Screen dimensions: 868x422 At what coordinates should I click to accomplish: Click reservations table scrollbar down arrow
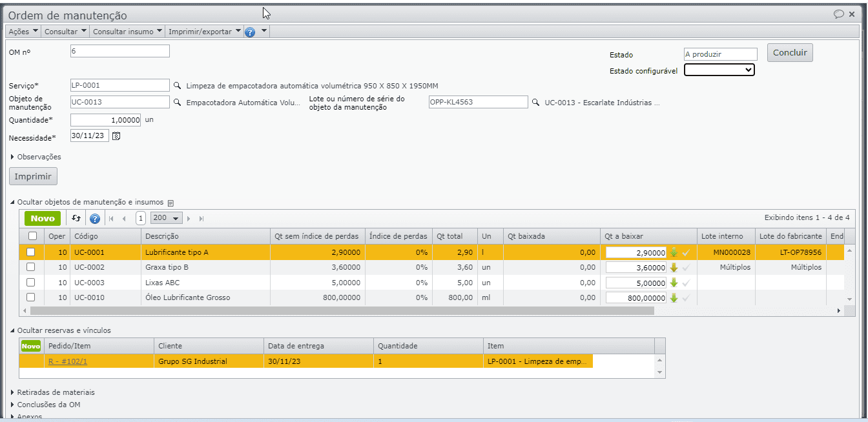pyautogui.click(x=659, y=372)
